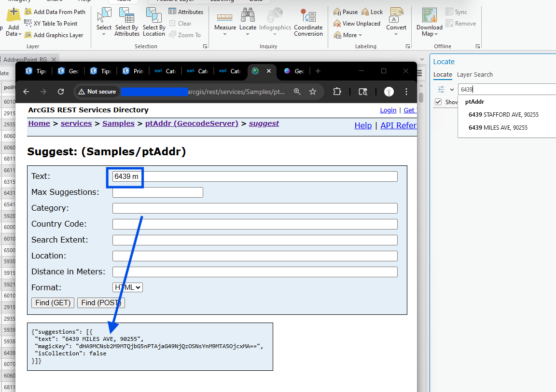Screen dimensions: 556x392
Task: Click View Unplaced labels
Action: [357, 23]
